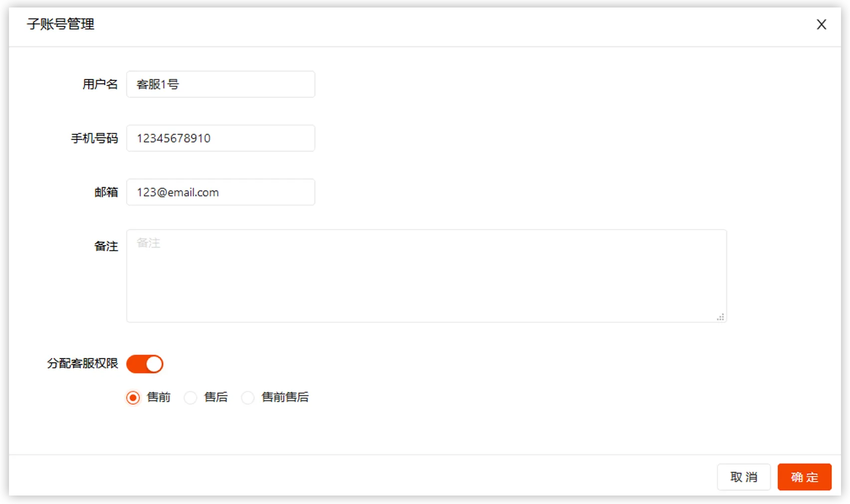Click the 备注 textarea resize handle
The image size is (850, 504).
pyautogui.click(x=721, y=317)
